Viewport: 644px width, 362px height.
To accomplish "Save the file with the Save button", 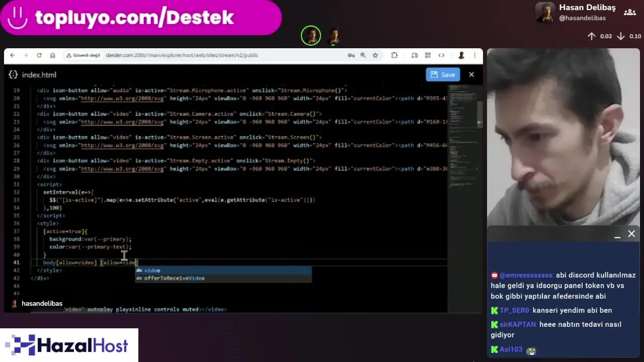I will coord(442,74).
